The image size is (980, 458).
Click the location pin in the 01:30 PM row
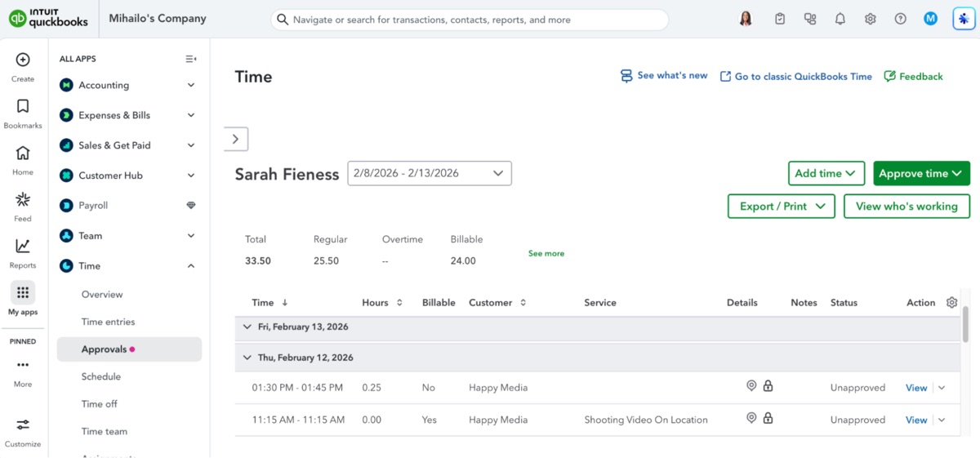tap(751, 386)
